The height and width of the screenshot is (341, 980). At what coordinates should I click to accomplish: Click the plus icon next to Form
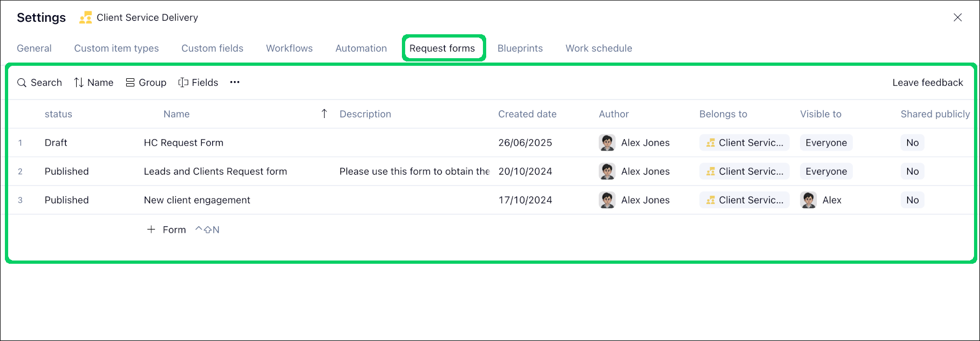pyautogui.click(x=151, y=229)
